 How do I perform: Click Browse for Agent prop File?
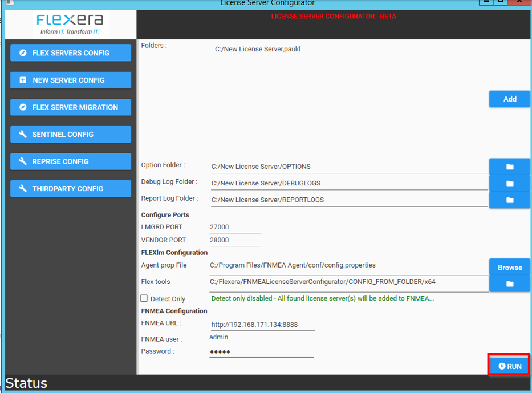[x=510, y=267]
